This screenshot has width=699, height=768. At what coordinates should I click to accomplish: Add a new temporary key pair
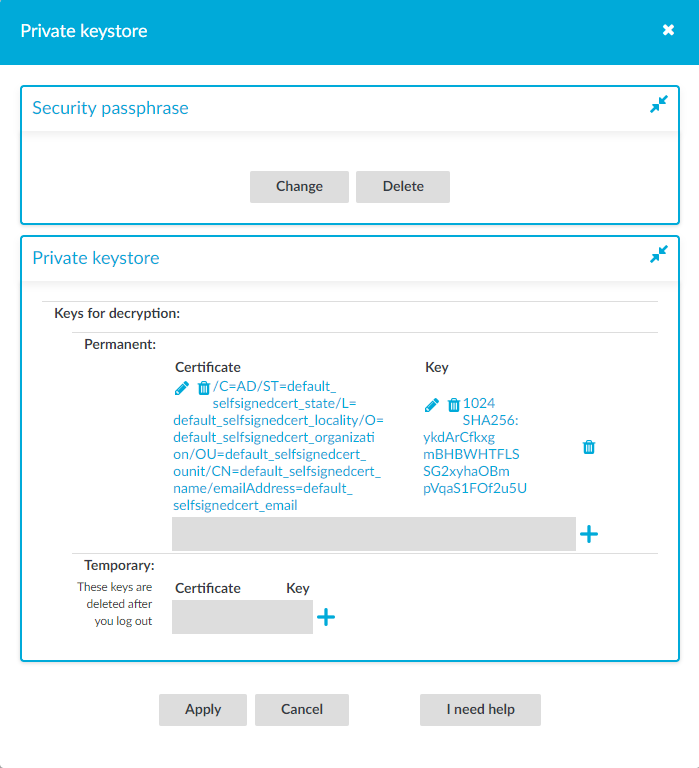pos(326,617)
